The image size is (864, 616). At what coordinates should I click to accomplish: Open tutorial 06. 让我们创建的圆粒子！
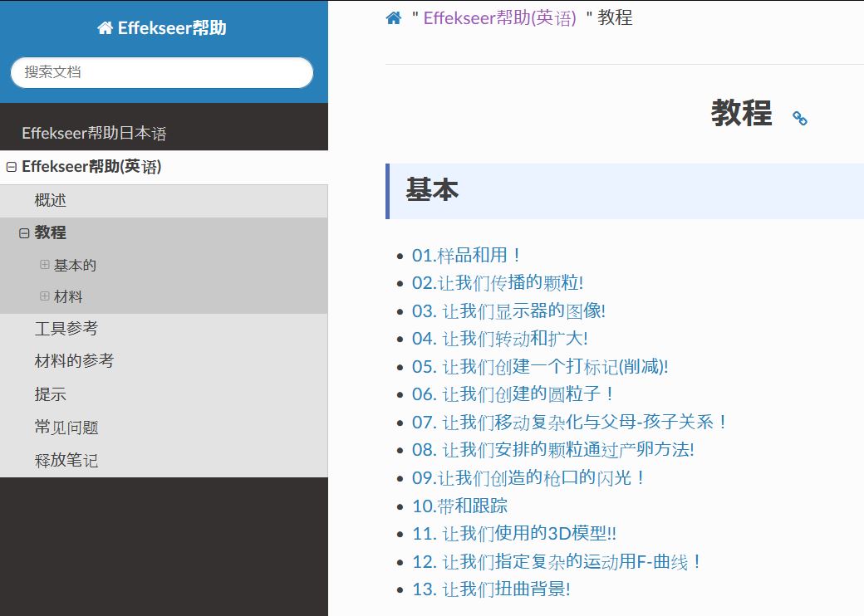513,394
